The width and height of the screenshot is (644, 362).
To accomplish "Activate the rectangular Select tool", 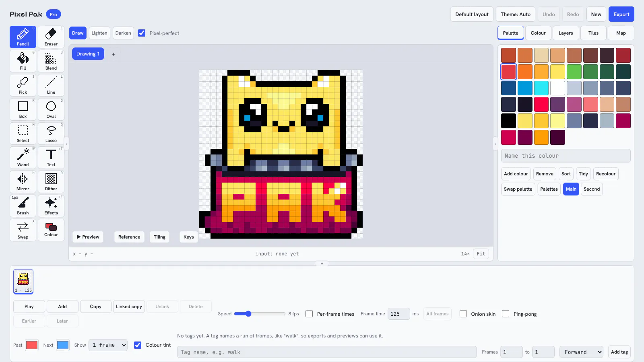I will [23, 134].
